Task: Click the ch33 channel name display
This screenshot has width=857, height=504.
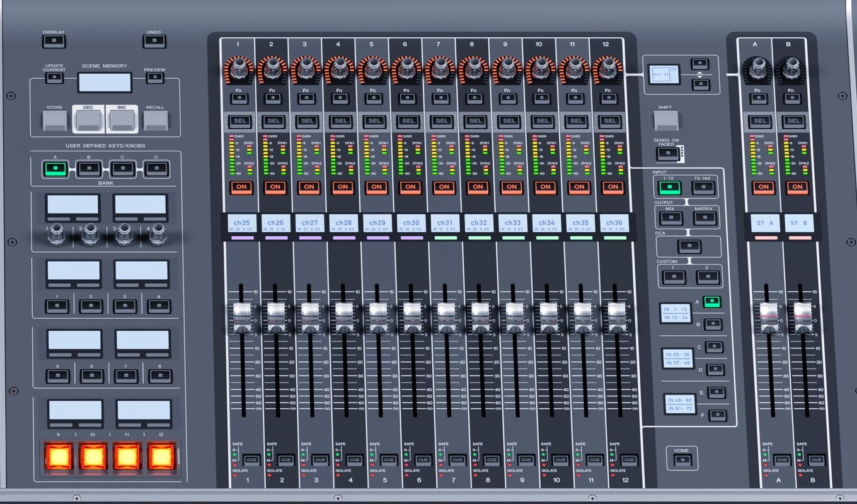Action: click(512, 224)
